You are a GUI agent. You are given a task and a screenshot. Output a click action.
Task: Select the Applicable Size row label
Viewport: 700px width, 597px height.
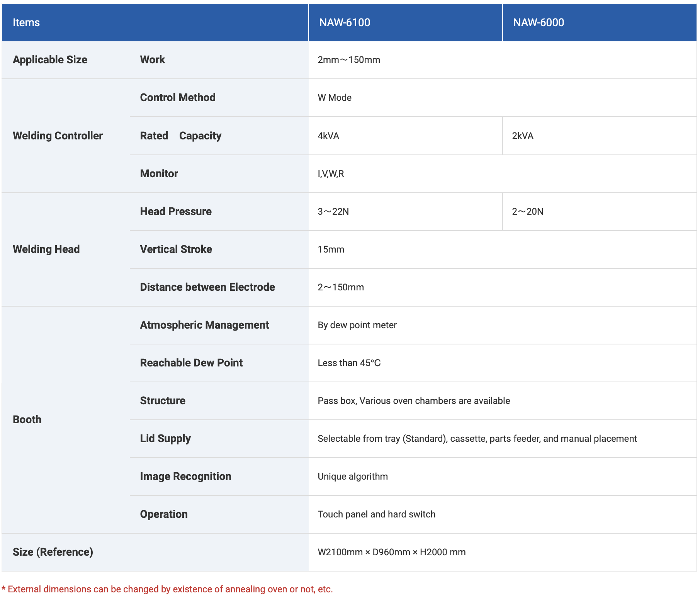(50, 60)
